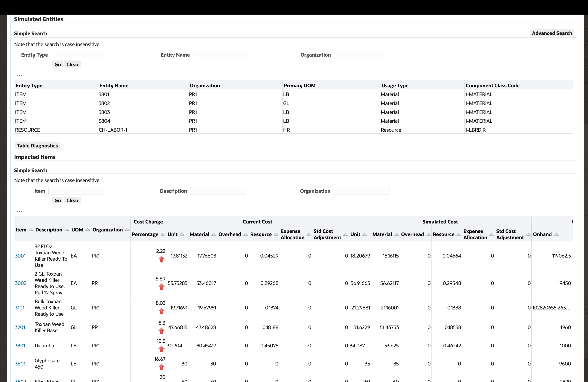Sort Simulated Cost Resource column
The height and width of the screenshot is (382, 588).
point(459,235)
